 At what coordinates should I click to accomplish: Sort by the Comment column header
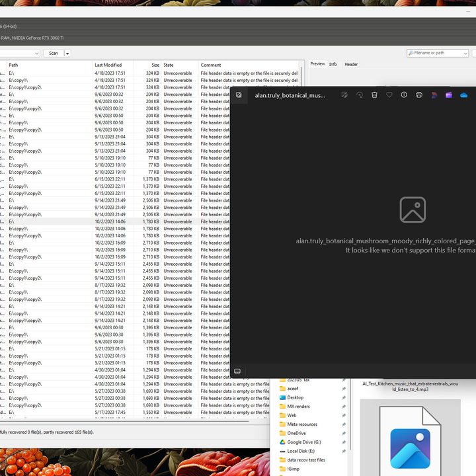pos(249,65)
